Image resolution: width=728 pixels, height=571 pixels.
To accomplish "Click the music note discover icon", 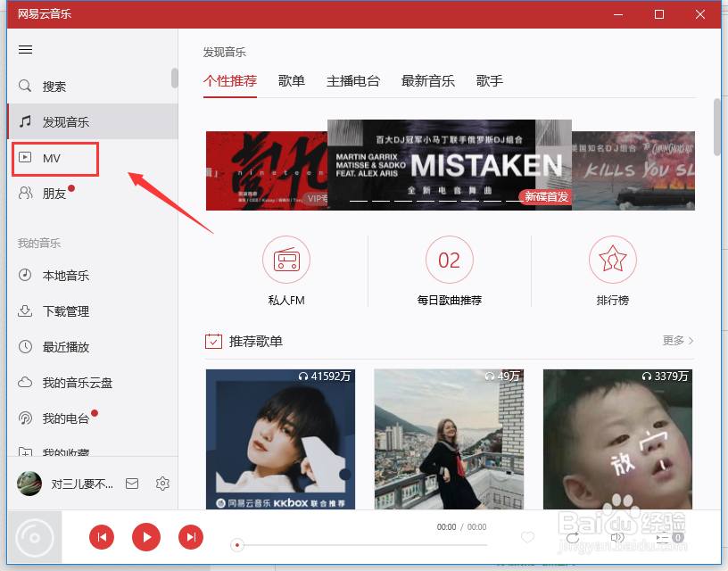I will (x=25, y=121).
